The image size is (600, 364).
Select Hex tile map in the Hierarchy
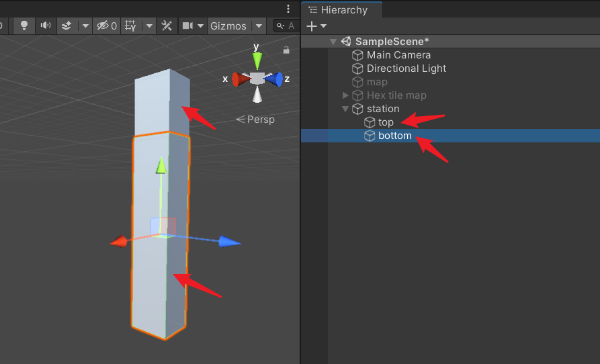click(396, 95)
